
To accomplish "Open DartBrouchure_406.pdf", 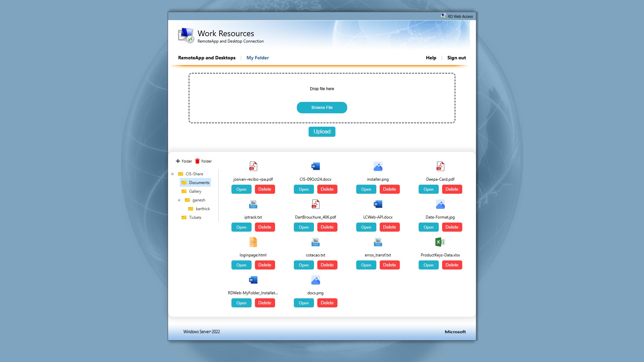I will point(304,227).
